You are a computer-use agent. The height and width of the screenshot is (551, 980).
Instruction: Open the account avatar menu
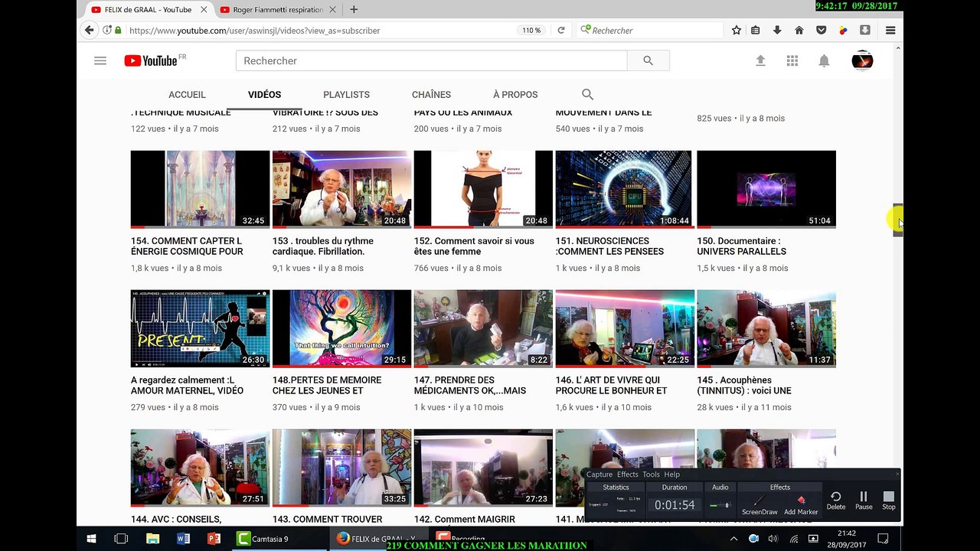tap(862, 60)
